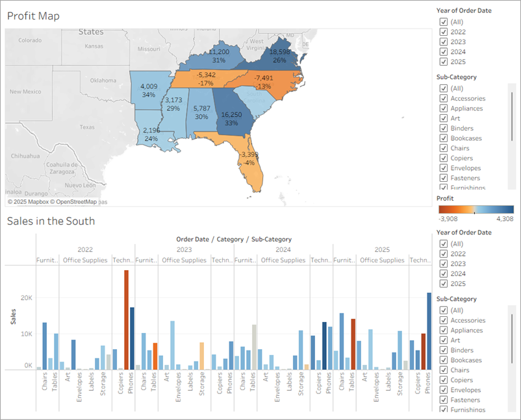Toggle Accessories in the lower Sub-Category list
Screen dimensions: 521x420
pos(444,320)
